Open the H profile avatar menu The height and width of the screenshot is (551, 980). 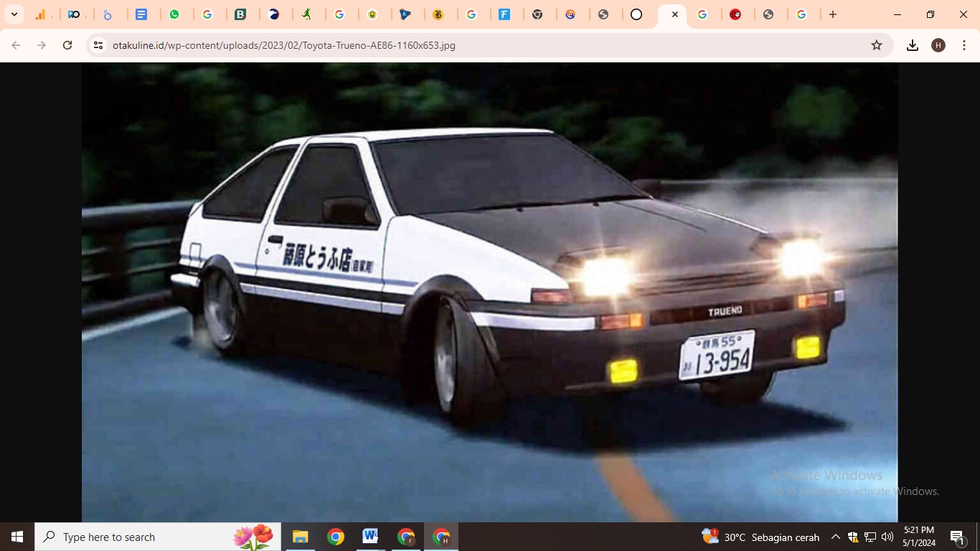938,44
